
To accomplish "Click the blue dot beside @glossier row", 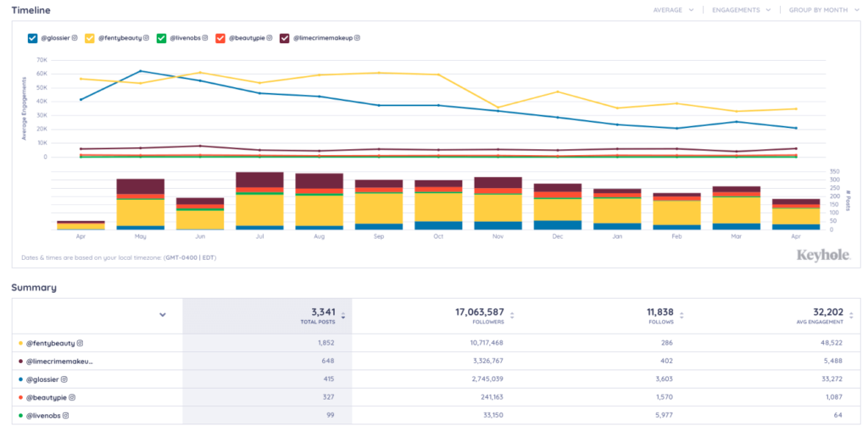I will (x=20, y=379).
